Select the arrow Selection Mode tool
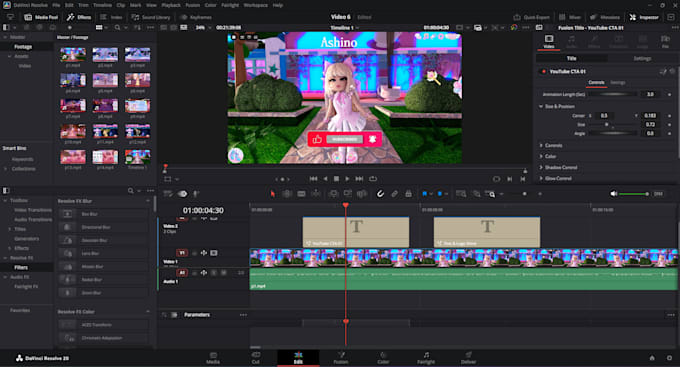Viewport: 680px width, 367px height. coord(273,194)
